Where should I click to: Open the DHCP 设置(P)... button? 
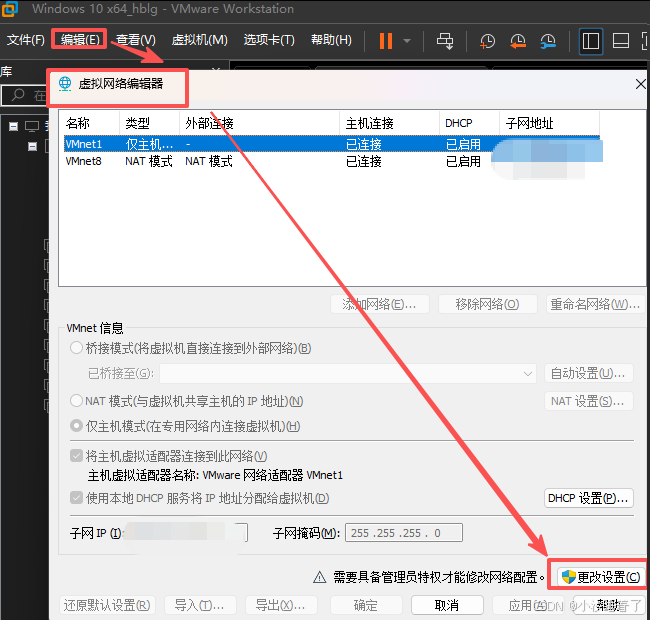pos(588,498)
